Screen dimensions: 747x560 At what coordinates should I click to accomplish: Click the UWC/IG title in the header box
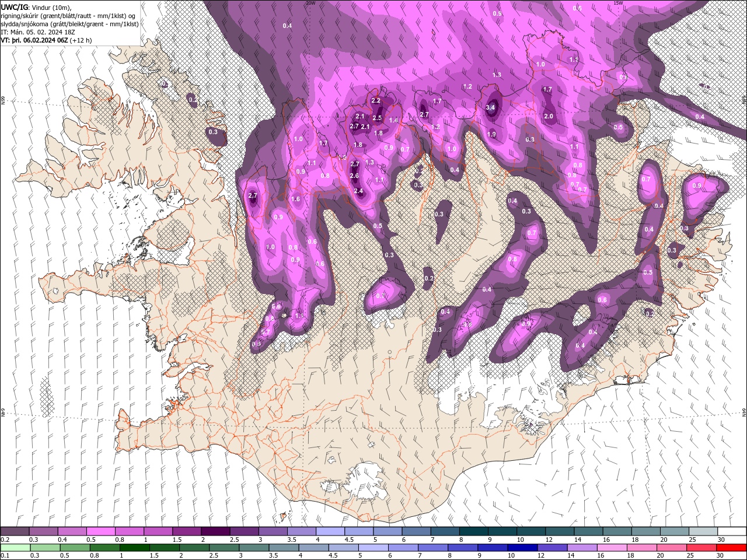click(x=15, y=7)
